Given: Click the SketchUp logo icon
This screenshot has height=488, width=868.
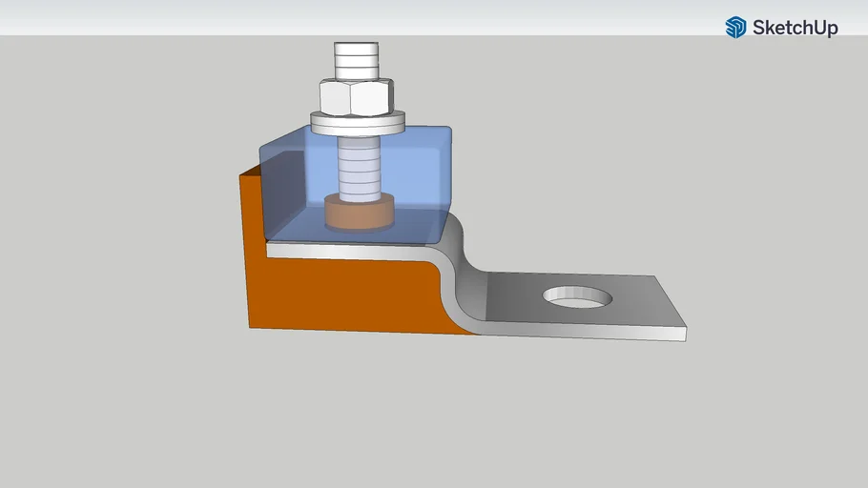Looking at the screenshot, I should (735, 28).
